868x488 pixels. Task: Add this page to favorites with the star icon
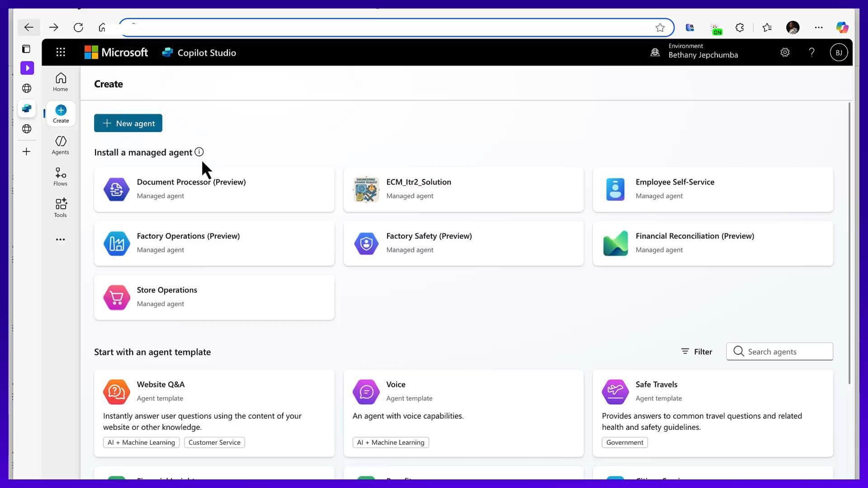660,28
